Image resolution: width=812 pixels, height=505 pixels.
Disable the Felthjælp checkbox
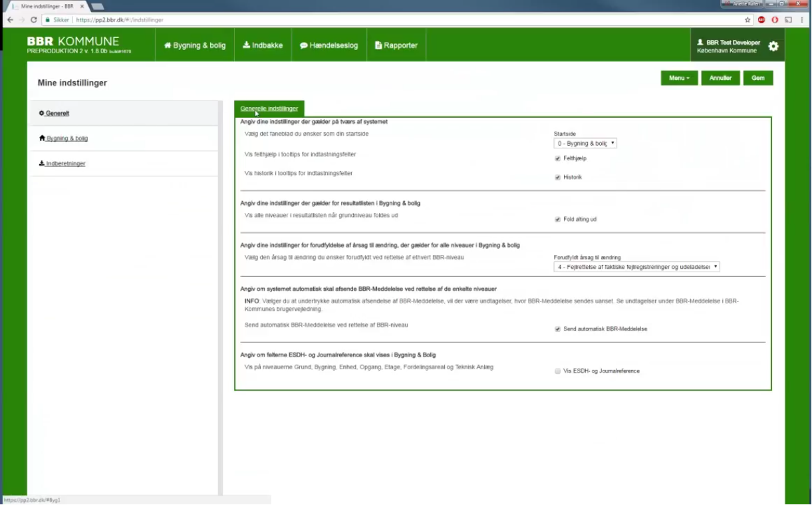(557, 158)
